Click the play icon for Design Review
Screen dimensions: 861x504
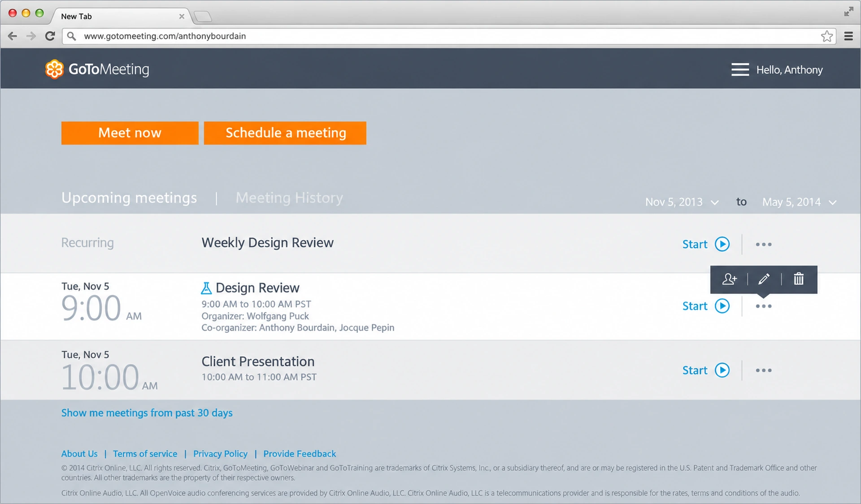[x=722, y=306]
